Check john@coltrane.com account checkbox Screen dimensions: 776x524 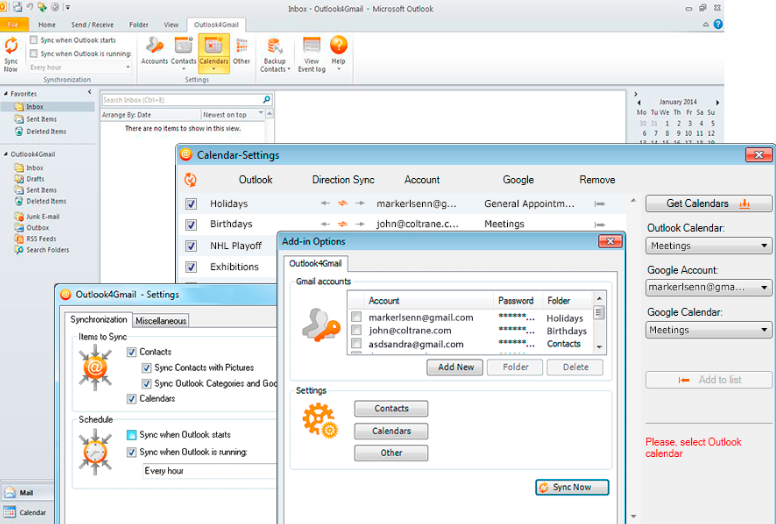356,330
